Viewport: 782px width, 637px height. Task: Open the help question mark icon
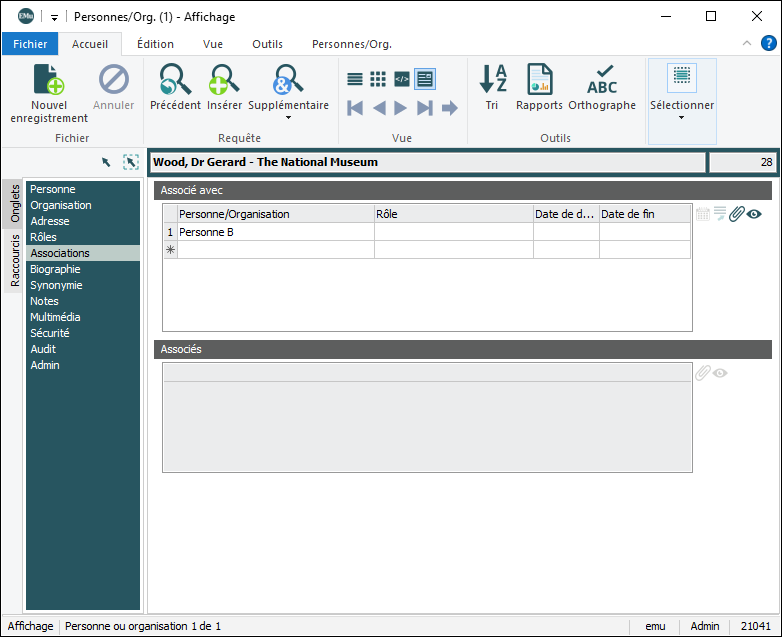(x=768, y=43)
